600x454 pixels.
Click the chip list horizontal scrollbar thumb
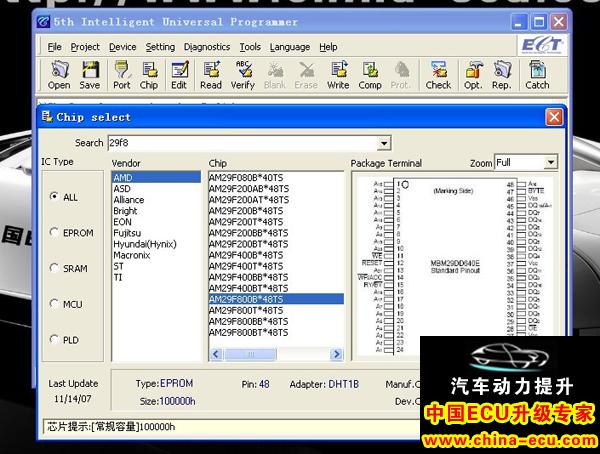click(x=251, y=354)
